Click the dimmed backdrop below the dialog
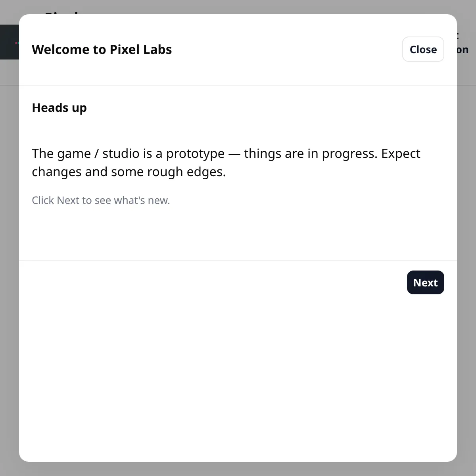Screen dimensions: 476x476 coord(238,469)
